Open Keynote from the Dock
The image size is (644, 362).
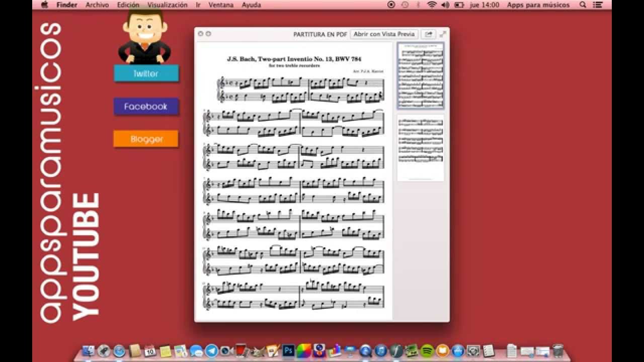[x=350, y=351]
